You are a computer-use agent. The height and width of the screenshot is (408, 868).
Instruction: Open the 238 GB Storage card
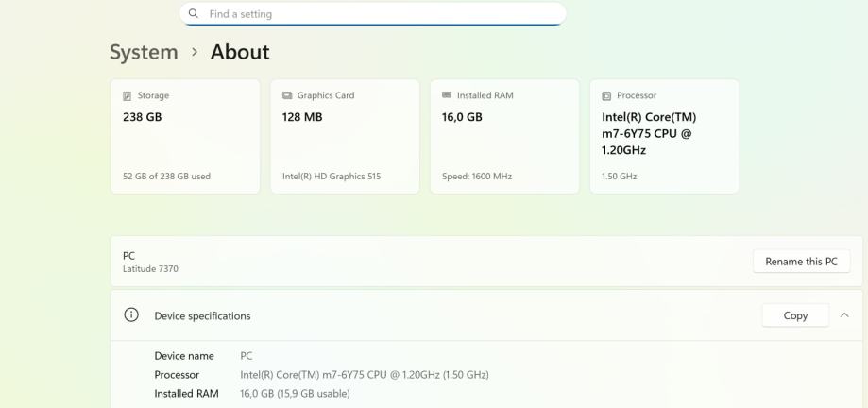click(x=185, y=137)
